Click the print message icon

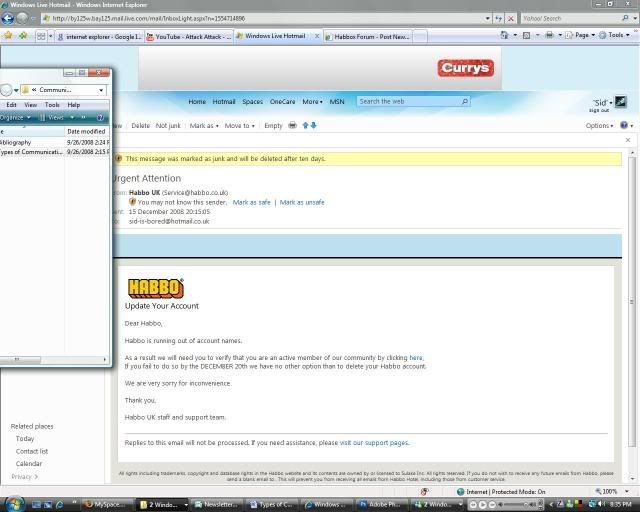pyautogui.click(x=292, y=126)
